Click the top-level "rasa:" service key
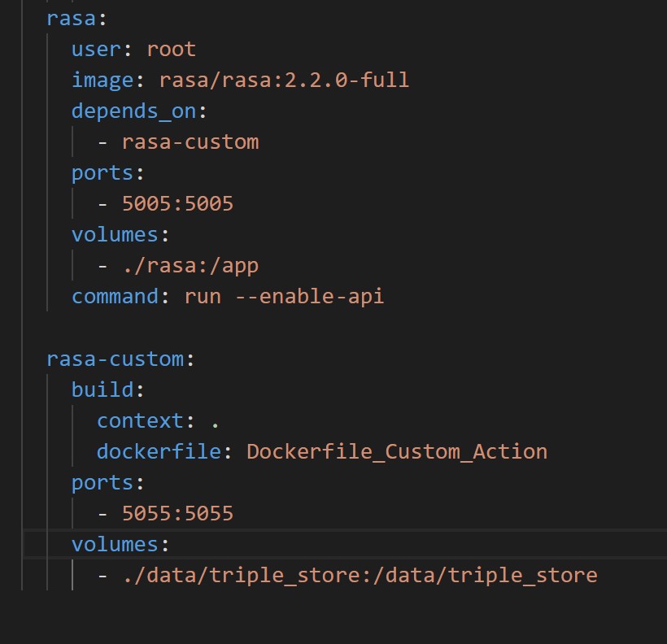 click(71, 17)
